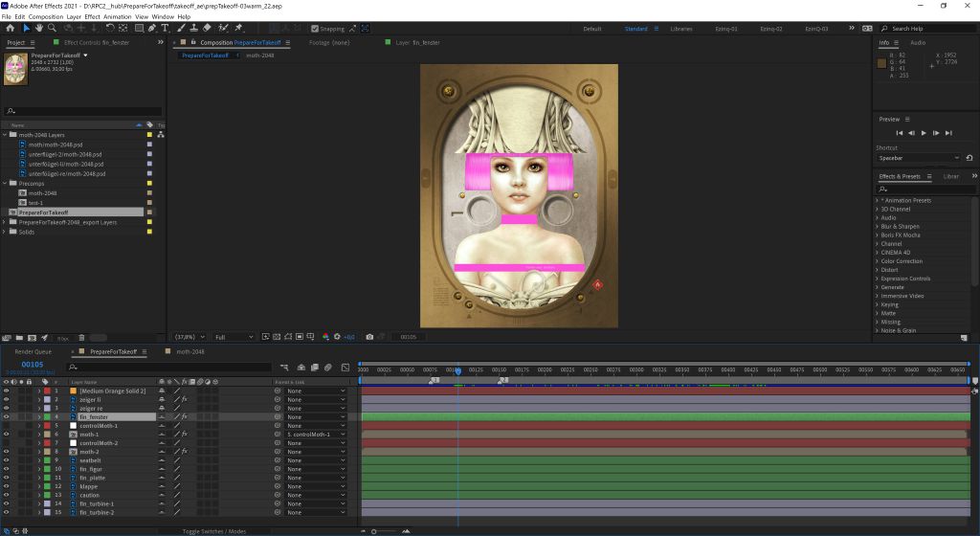
Task: Select the Zoom magnifier tool
Action: tap(52, 28)
